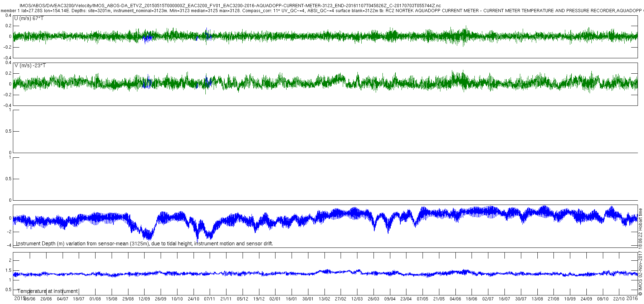This screenshot has width=644, height=304.
Task: Click the '02/07' date tick label
Action: pos(488,299)
